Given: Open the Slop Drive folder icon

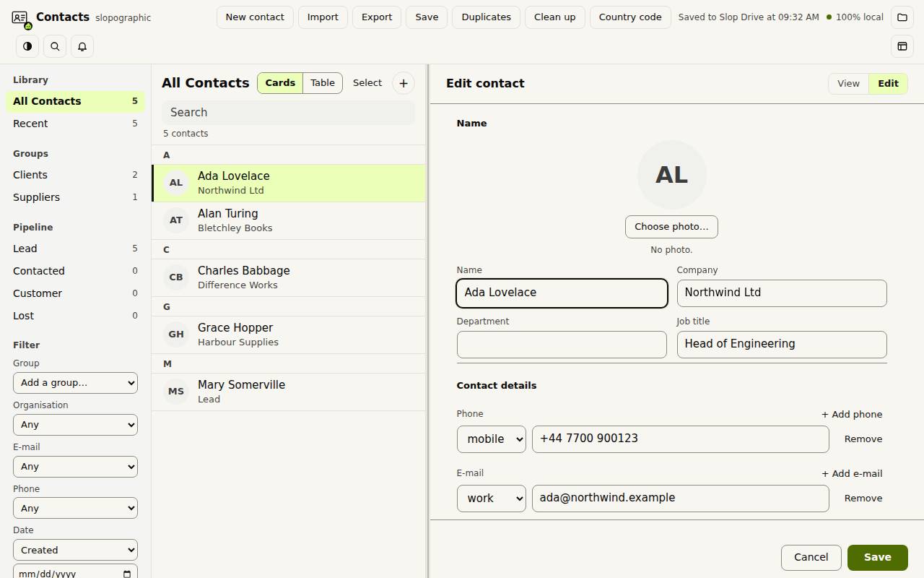Looking at the screenshot, I should point(902,17).
